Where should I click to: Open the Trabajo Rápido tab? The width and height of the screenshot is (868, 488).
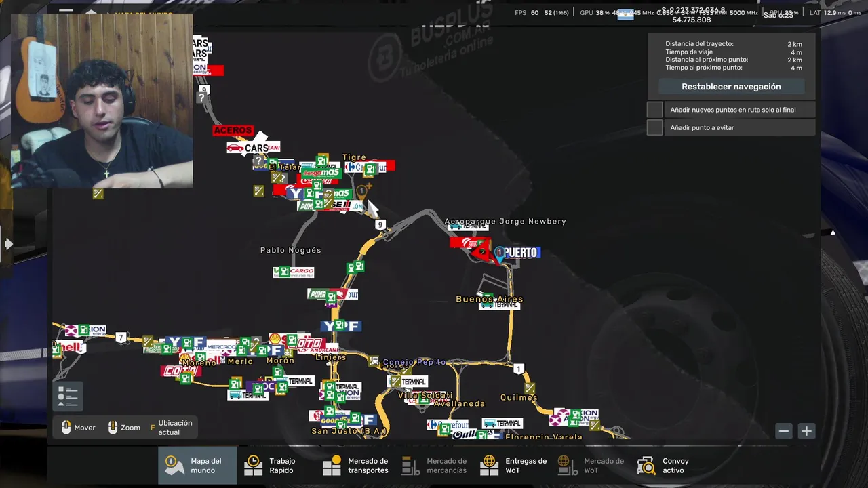coord(276,466)
